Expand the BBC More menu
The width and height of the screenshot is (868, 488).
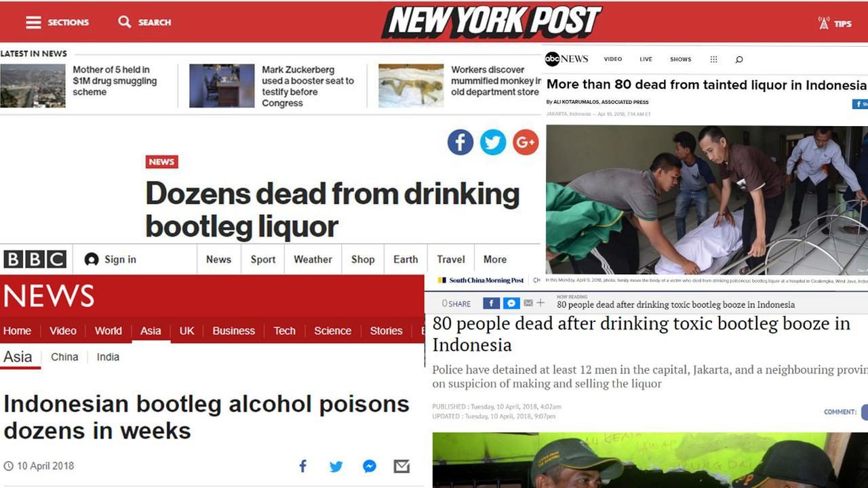click(494, 260)
